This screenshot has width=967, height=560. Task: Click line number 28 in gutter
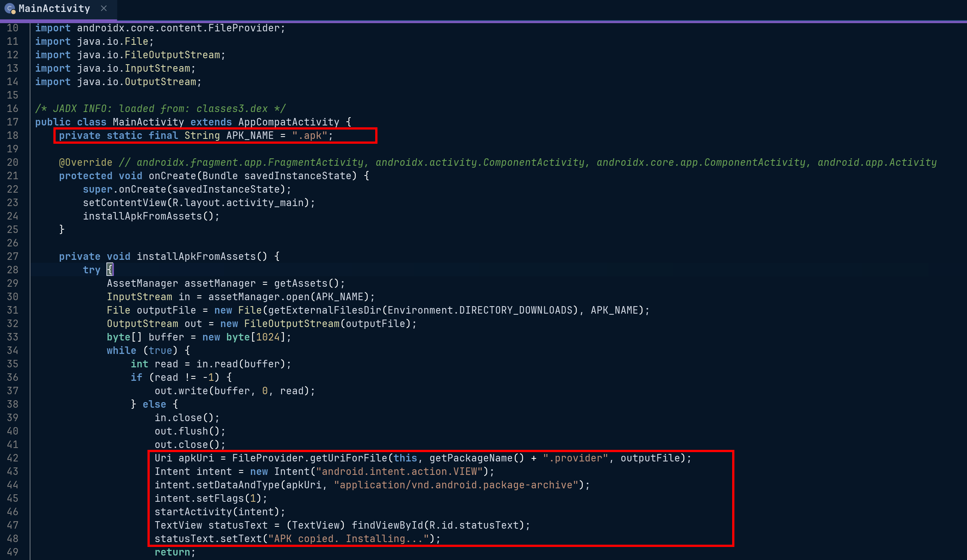pos(12,270)
